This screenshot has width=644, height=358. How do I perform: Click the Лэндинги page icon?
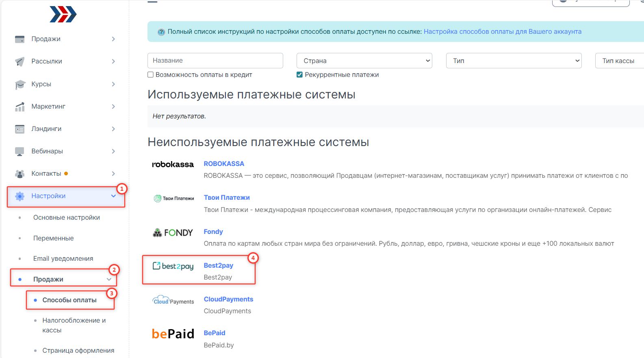coord(20,129)
